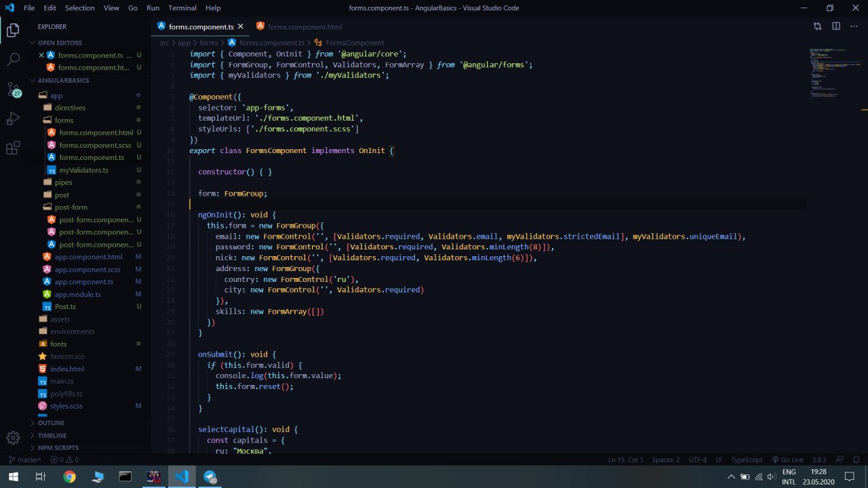
Task: Open the Go menu
Action: tap(133, 8)
